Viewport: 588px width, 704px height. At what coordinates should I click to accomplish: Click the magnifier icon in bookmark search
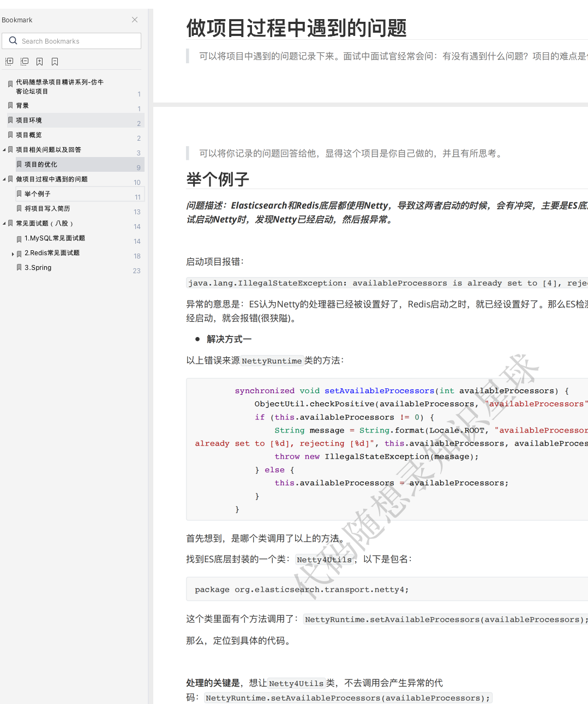13,41
